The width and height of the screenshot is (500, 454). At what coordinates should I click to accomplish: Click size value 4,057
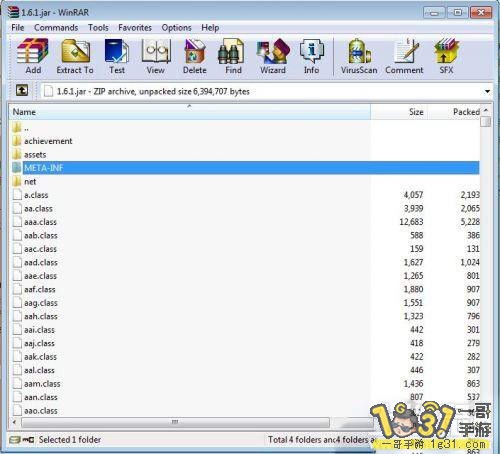pyautogui.click(x=413, y=195)
